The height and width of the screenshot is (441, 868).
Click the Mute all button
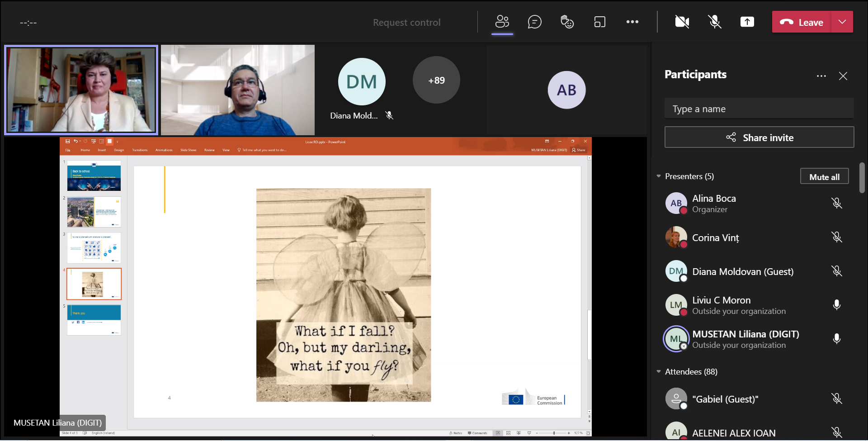tap(824, 177)
